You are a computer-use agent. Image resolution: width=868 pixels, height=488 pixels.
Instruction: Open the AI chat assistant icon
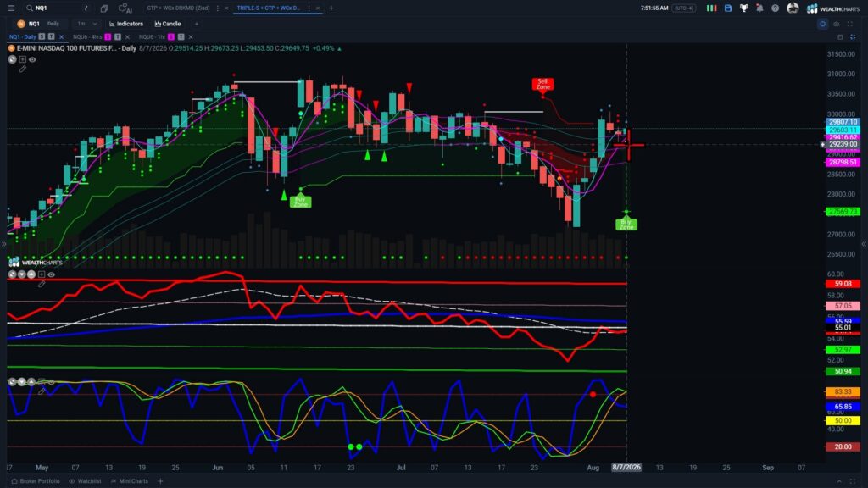click(x=125, y=8)
